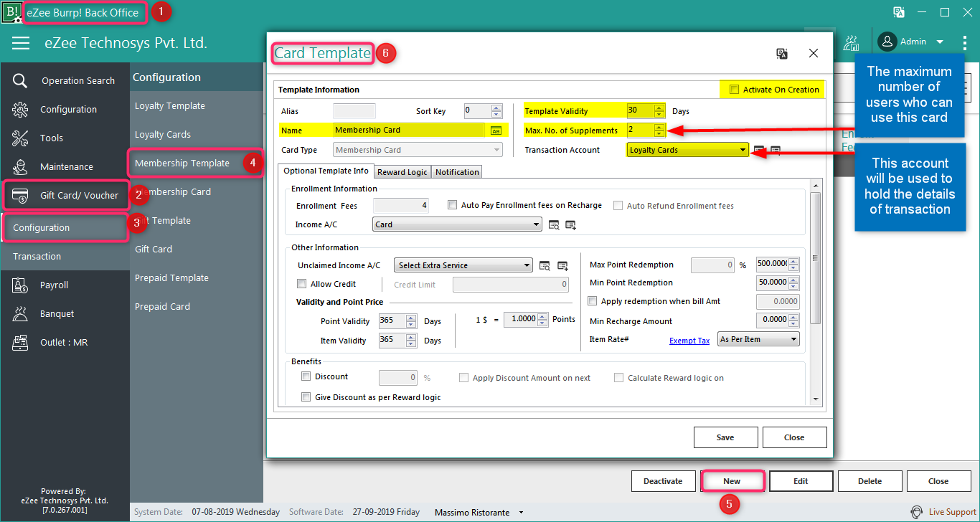Viewport: 980px width, 522px height.
Task: Open Membership Template in Configuration list
Action: [182, 163]
